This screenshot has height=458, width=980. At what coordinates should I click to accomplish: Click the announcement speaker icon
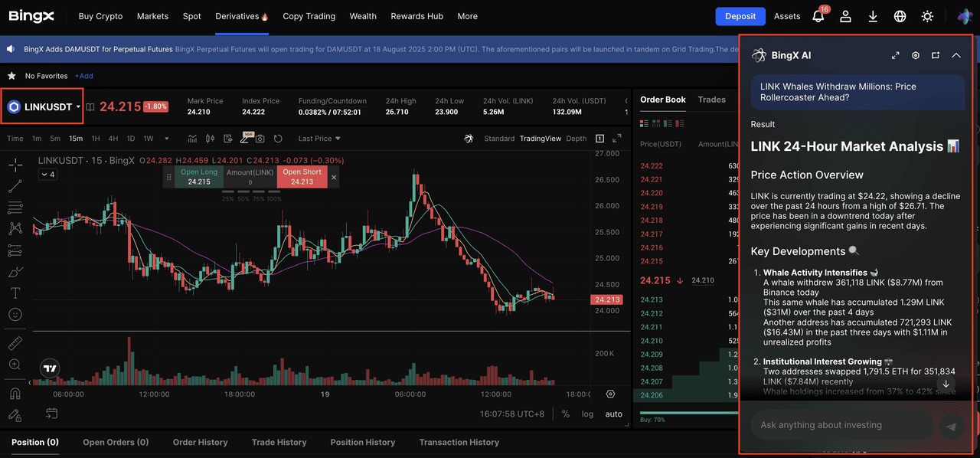click(x=11, y=49)
